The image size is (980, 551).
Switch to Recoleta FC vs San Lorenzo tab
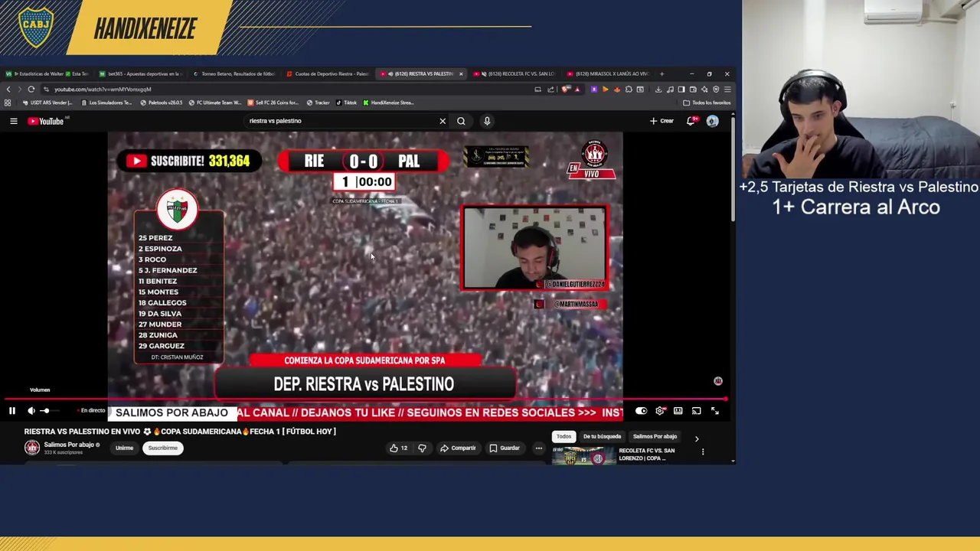[515, 73]
